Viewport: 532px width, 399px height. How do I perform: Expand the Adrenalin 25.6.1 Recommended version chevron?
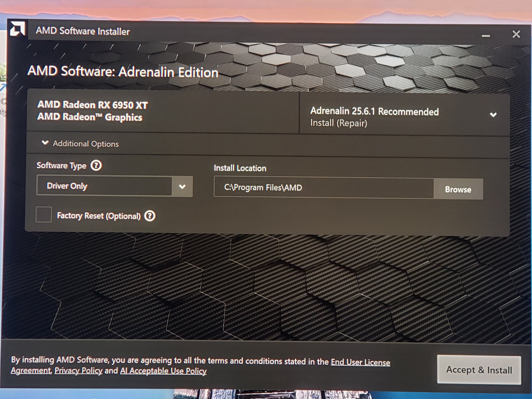[493, 115]
